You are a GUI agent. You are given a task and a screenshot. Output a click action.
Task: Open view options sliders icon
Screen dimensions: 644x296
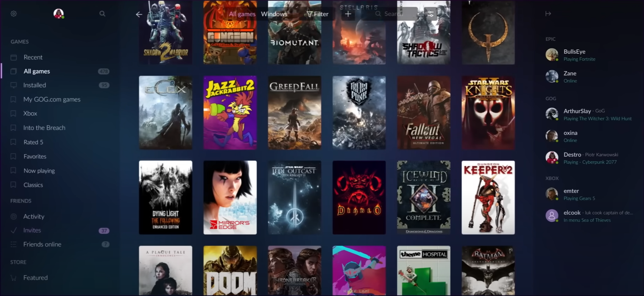pos(430,14)
